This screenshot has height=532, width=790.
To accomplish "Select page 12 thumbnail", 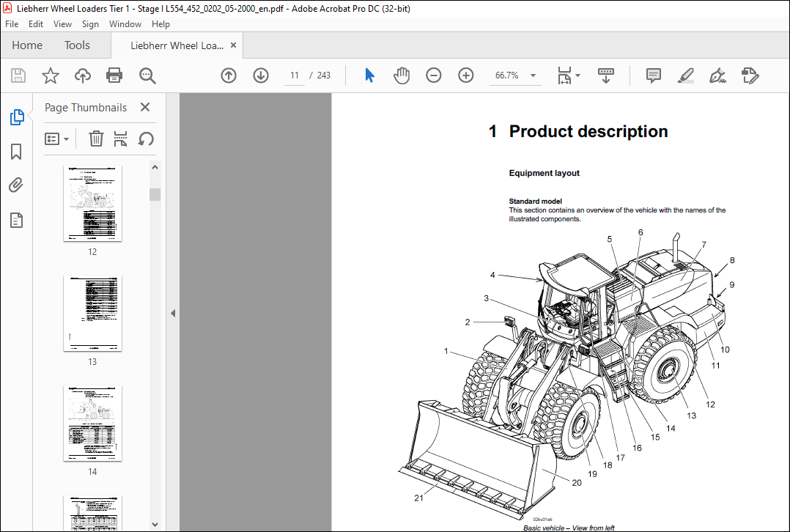I will [92, 204].
